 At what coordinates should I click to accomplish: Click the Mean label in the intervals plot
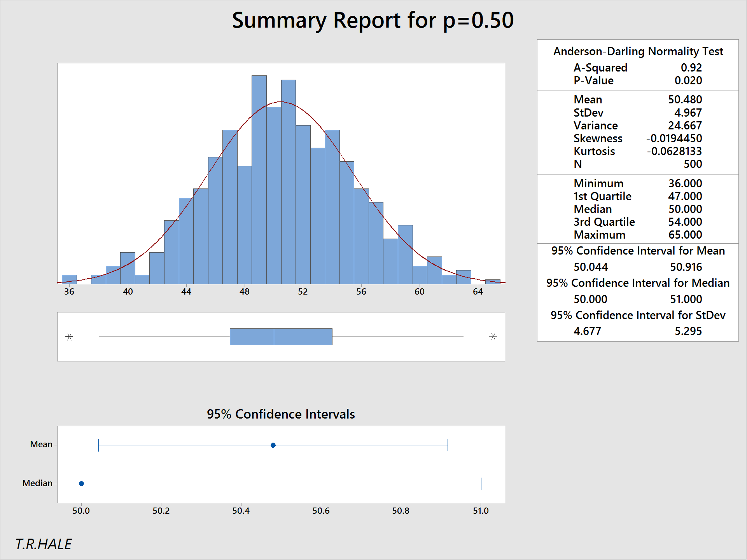pos(42,444)
